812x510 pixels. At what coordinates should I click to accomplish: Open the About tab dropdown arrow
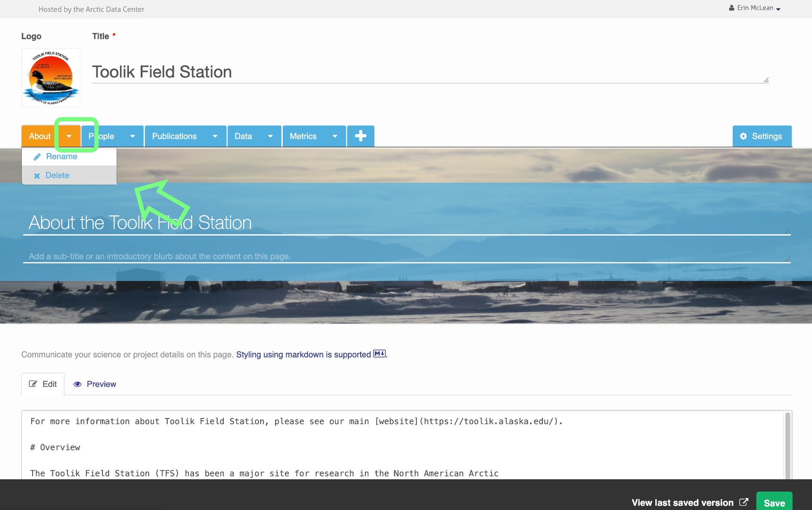pos(69,136)
